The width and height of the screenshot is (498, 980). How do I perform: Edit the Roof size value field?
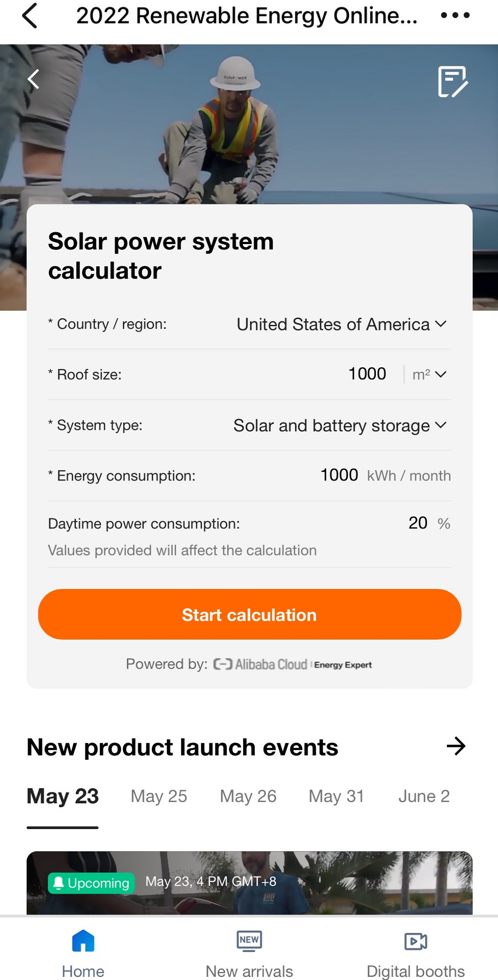(367, 374)
